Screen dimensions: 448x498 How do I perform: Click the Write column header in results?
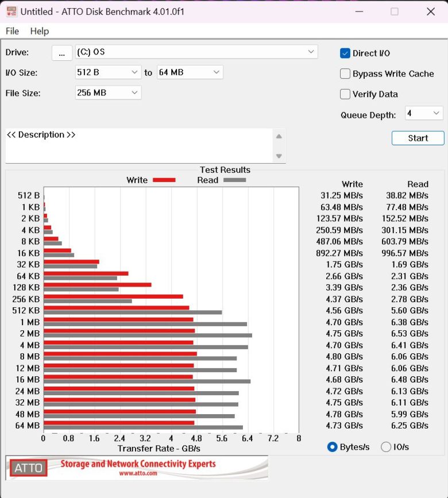tap(352, 184)
